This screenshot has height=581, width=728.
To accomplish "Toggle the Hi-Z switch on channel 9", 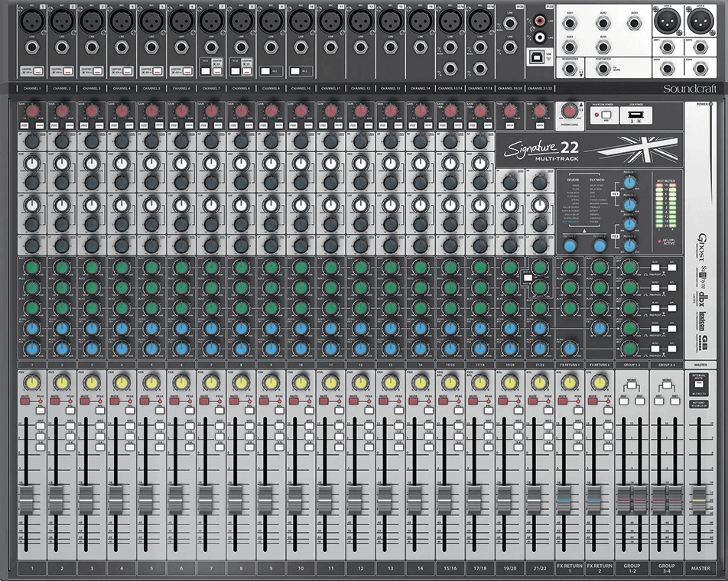I will click(x=265, y=71).
